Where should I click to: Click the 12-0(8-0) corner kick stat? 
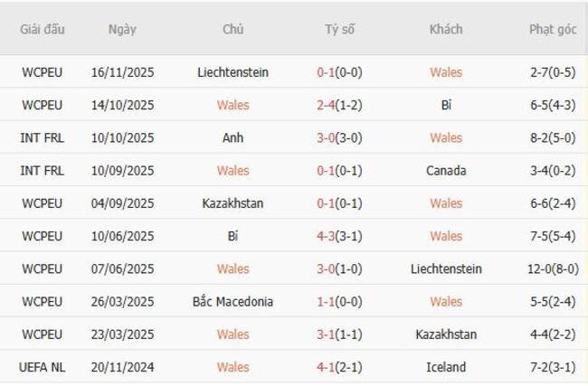coord(552,269)
